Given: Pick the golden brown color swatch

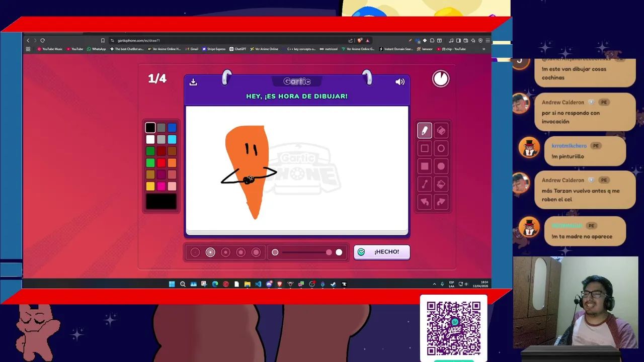Looking at the screenshot, I should pos(150,174).
